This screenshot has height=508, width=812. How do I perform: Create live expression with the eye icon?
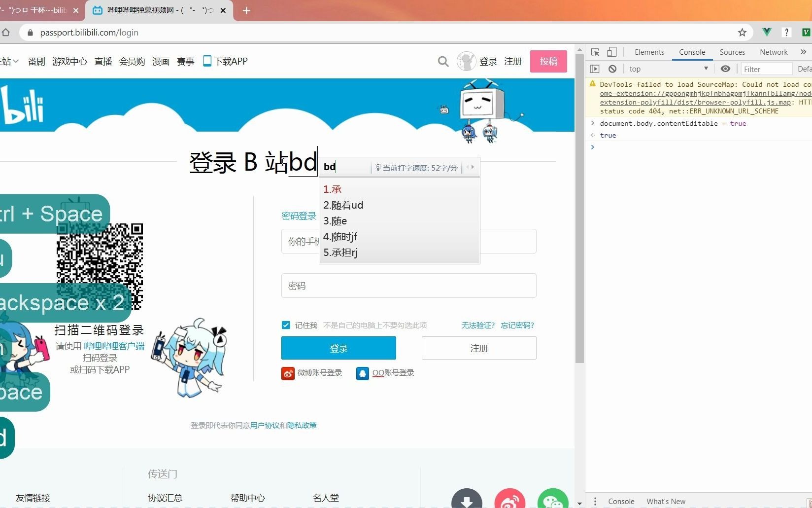pyautogui.click(x=725, y=69)
